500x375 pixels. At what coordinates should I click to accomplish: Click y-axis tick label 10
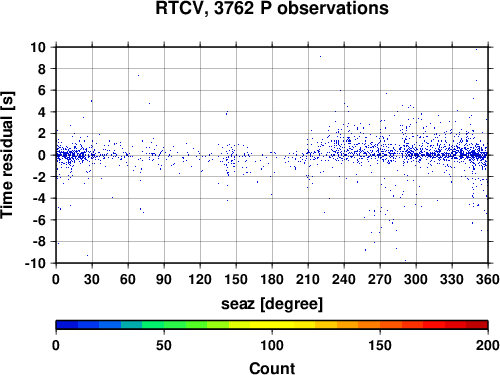pos(38,47)
